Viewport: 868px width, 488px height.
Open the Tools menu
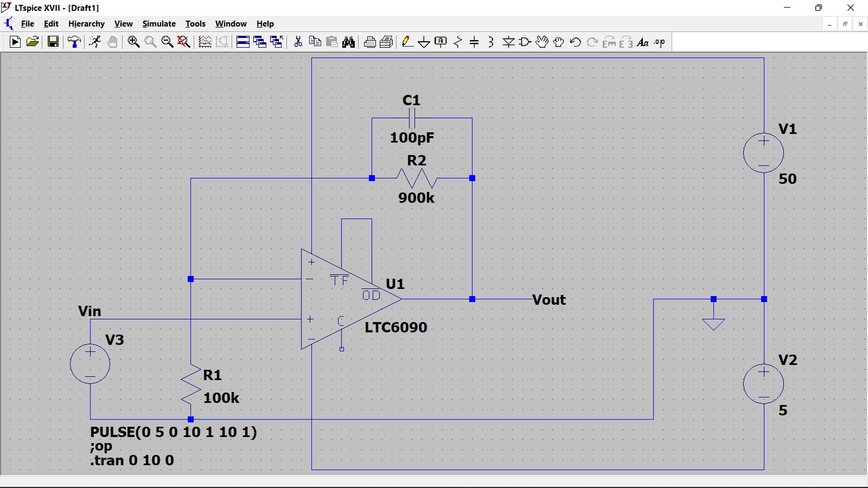click(195, 24)
